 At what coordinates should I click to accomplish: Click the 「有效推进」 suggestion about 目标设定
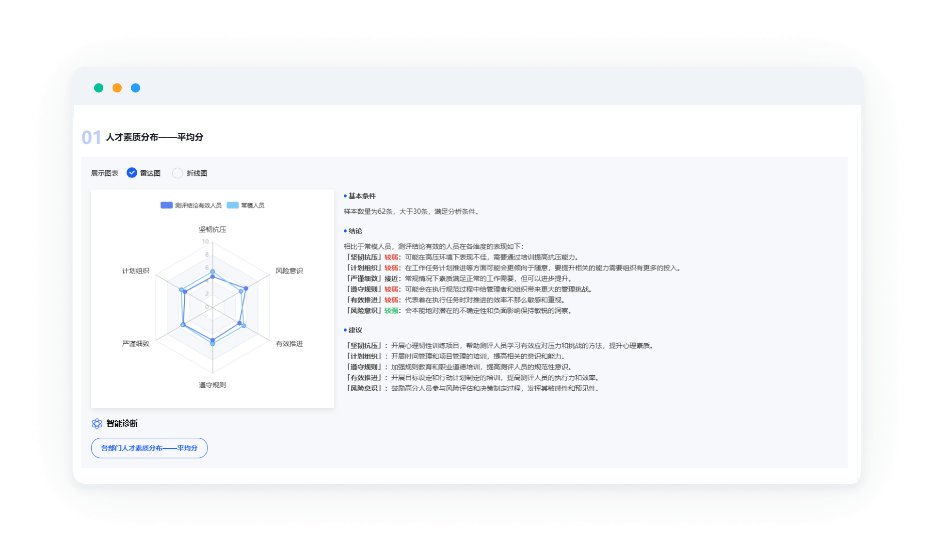coord(473,378)
